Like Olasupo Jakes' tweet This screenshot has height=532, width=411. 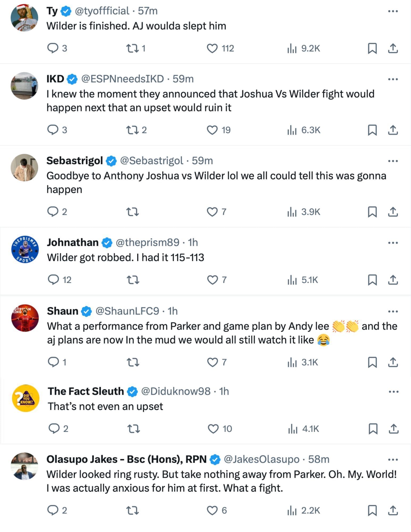coord(212,510)
